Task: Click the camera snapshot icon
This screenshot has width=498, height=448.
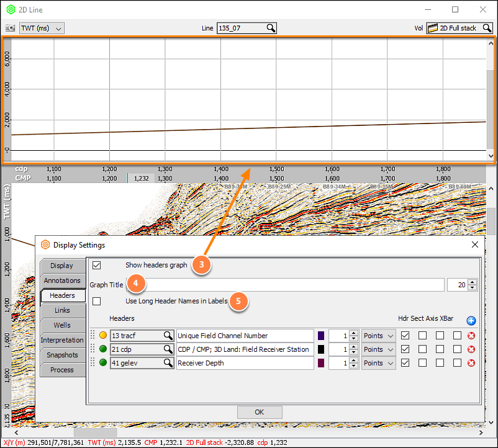Action: pos(10,28)
